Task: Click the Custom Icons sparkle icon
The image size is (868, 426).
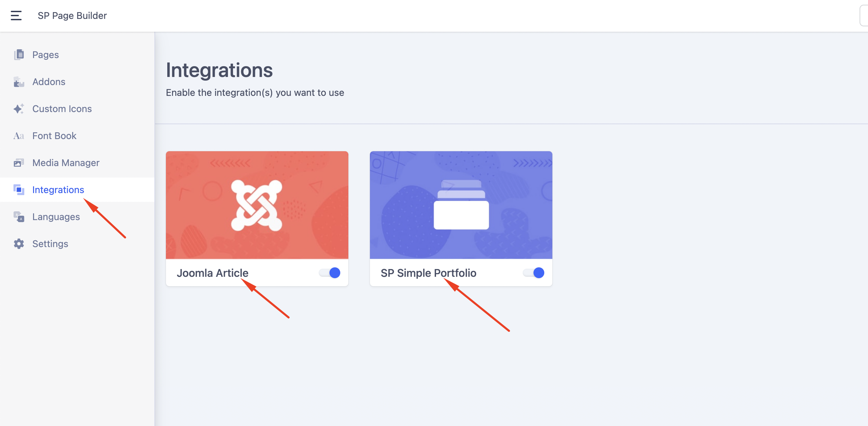Action: (19, 109)
